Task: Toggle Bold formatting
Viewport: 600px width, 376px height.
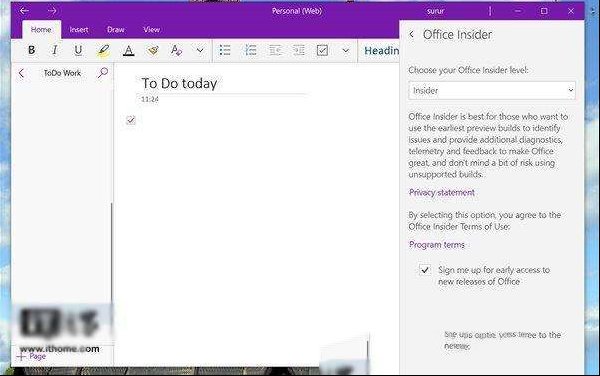Action: tap(32, 50)
